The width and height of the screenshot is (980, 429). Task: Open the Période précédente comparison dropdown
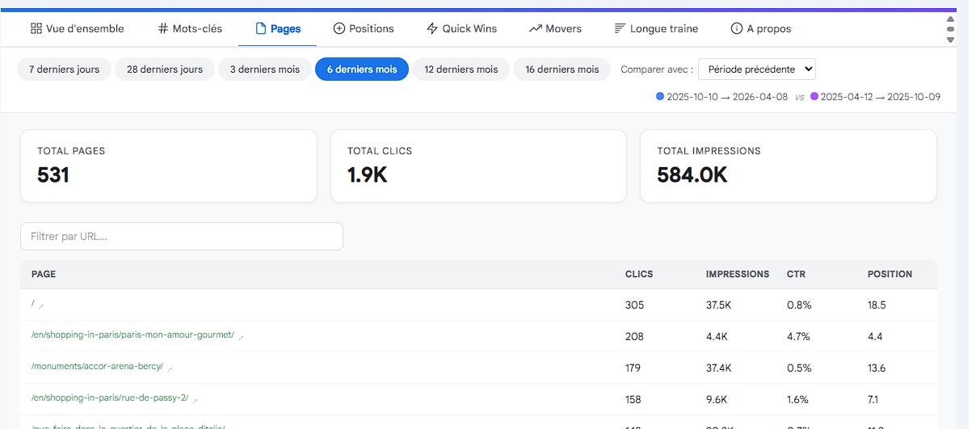pyautogui.click(x=757, y=69)
